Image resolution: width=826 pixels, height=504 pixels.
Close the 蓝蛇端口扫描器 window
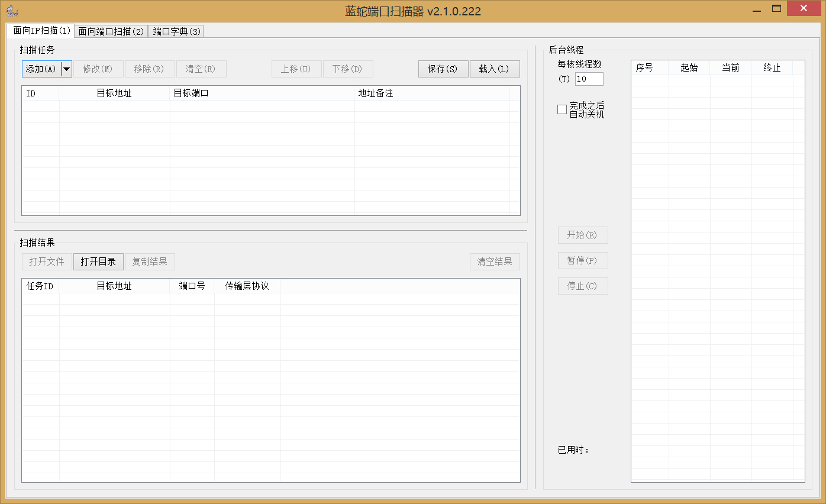tap(804, 9)
